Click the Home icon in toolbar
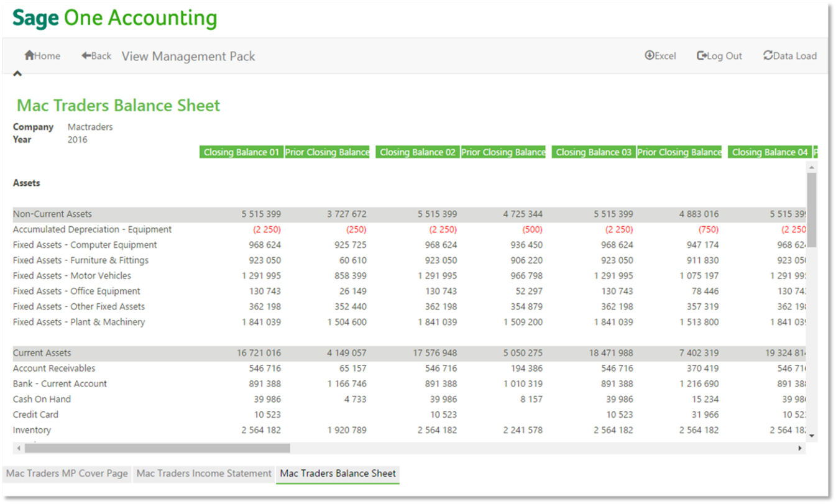The image size is (836, 504). point(29,55)
